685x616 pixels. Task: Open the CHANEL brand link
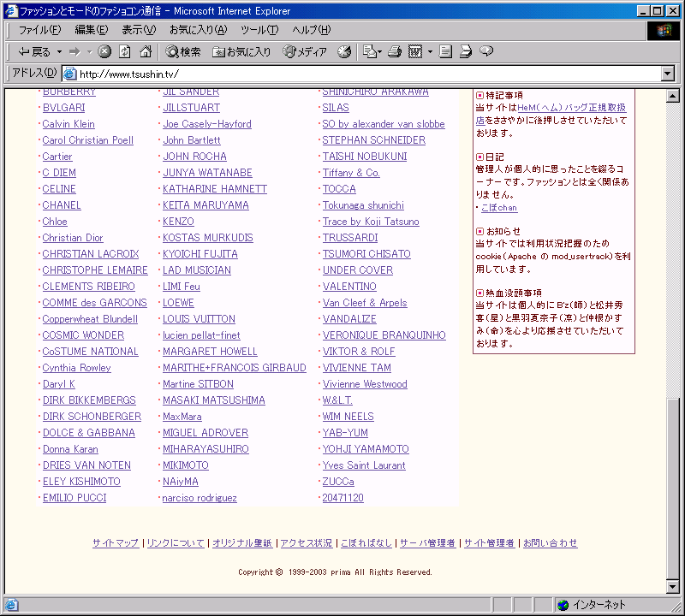pyautogui.click(x=62, y=205)
